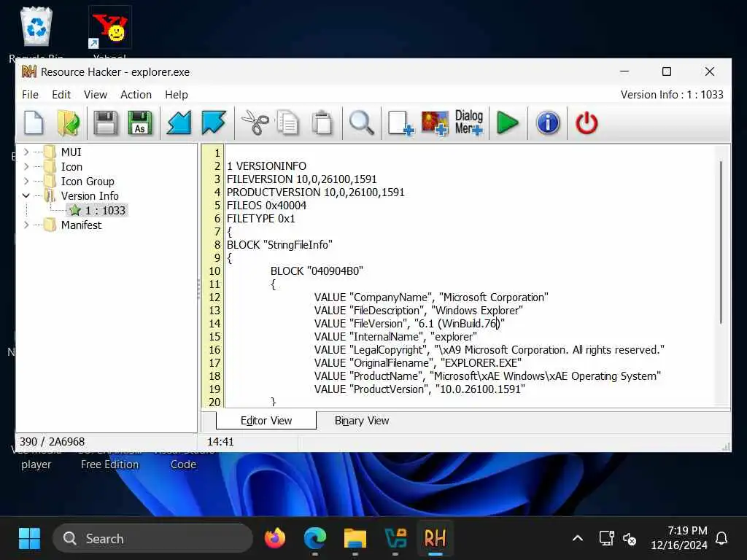The width and height of the screenshot is (747, 560).
Task: Paste with the clipboard icon
Action: click(322, 122)
